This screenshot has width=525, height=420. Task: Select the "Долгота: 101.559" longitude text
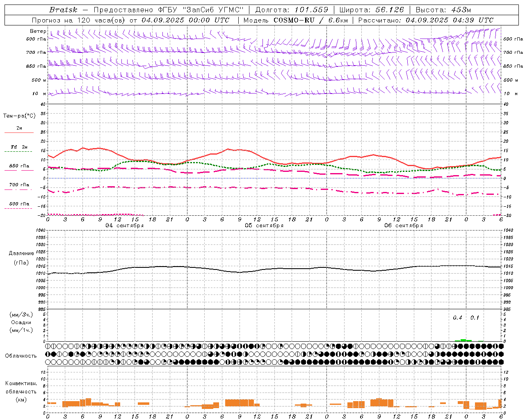point(292,10)
